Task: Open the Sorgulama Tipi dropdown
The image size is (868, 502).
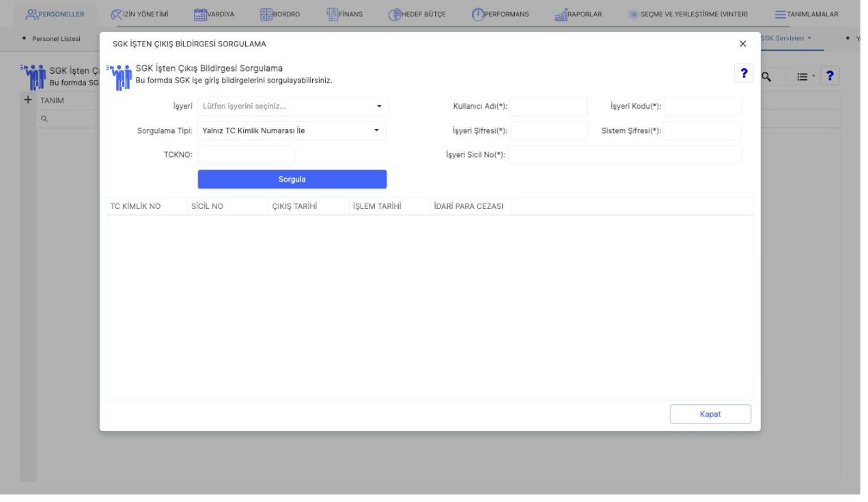Action: (x=292, y=130)
